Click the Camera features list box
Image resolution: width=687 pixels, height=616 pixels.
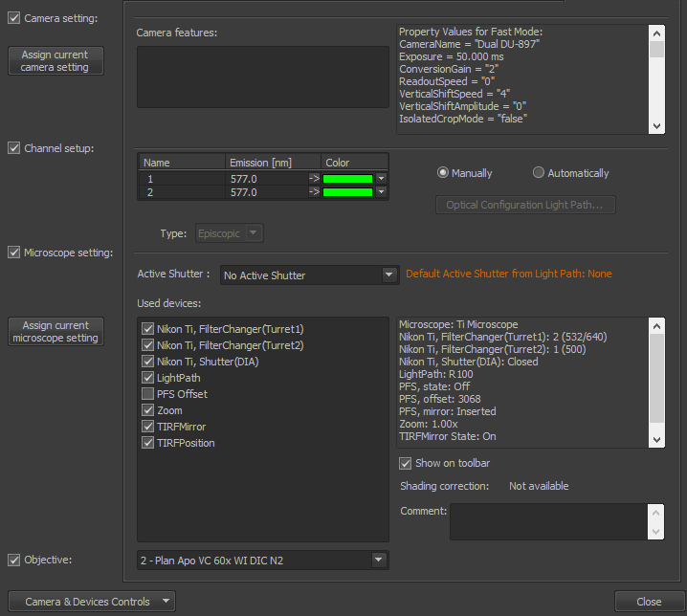[263, 77]
